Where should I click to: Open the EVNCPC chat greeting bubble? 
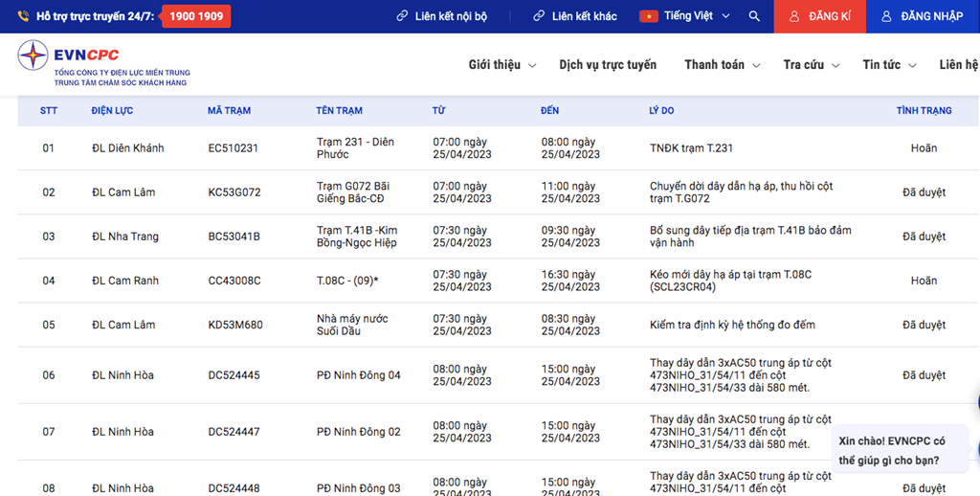891,450
